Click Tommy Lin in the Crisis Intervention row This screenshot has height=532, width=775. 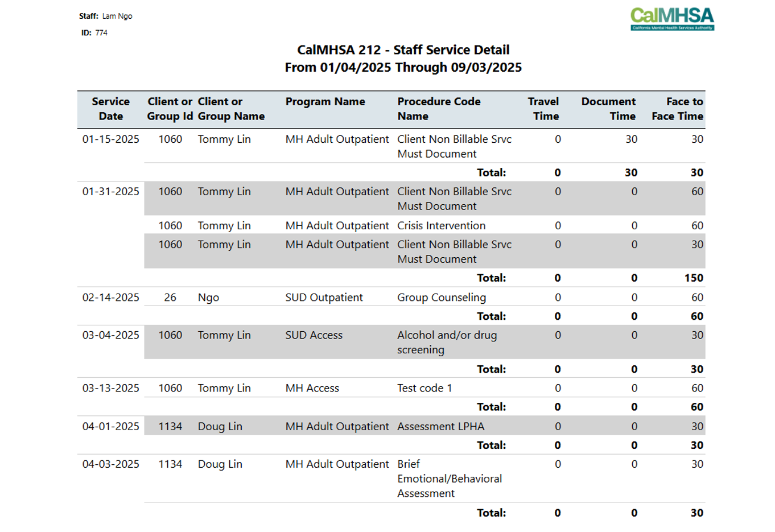(x=224, y=226)
